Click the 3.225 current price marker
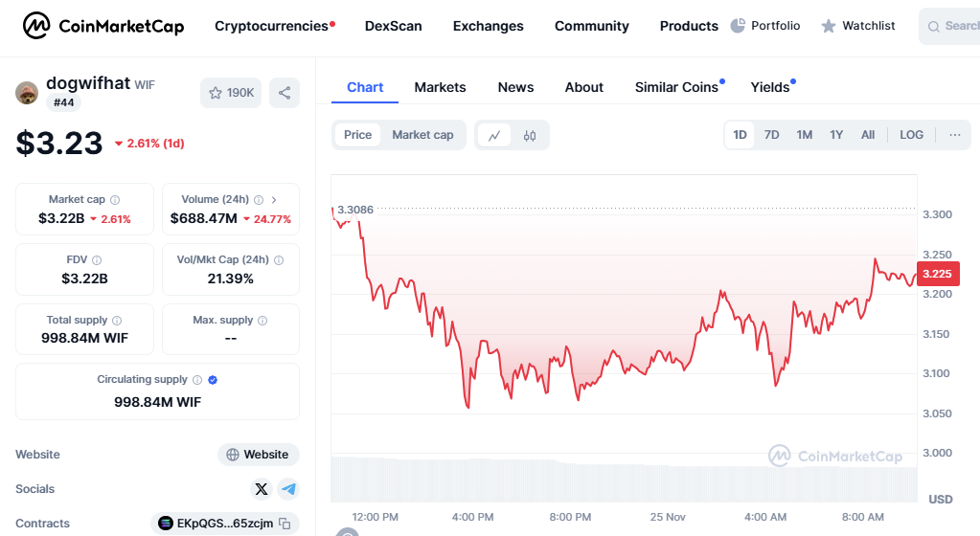 point(938,274)
